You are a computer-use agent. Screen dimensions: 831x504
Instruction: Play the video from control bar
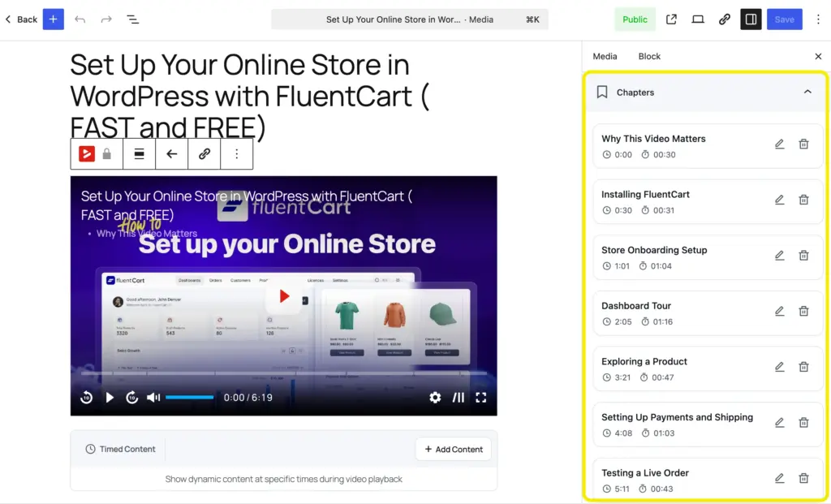pyautogui.click(x=110, y=397)
